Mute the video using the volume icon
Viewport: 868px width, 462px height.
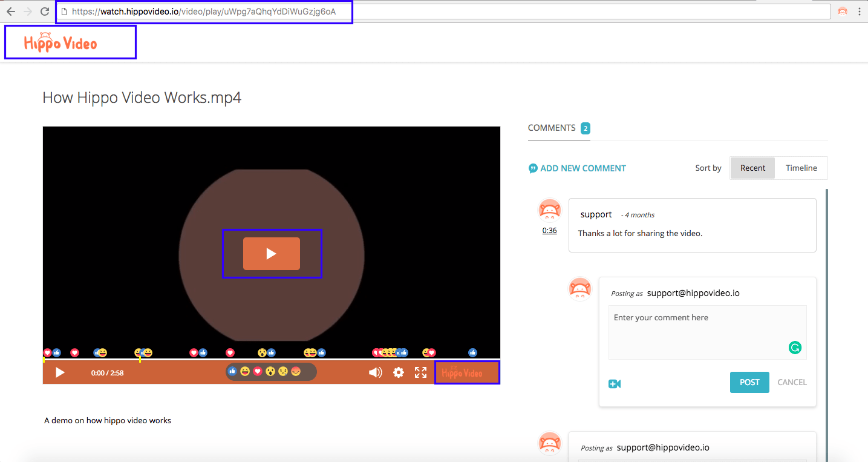point(375,372)
